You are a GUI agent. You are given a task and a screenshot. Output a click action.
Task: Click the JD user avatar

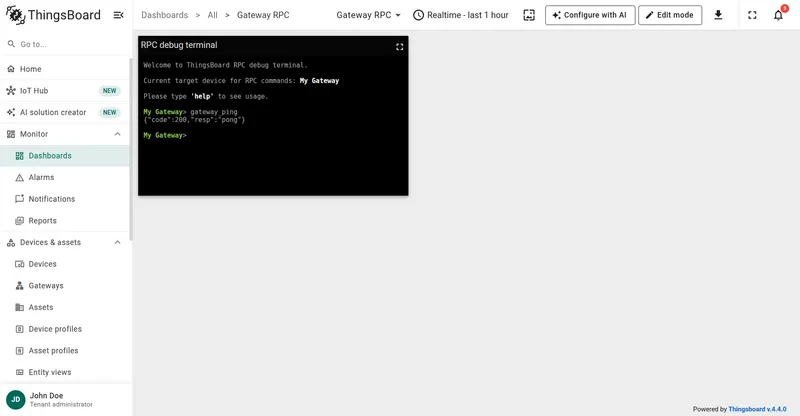(x=15, y=400)
